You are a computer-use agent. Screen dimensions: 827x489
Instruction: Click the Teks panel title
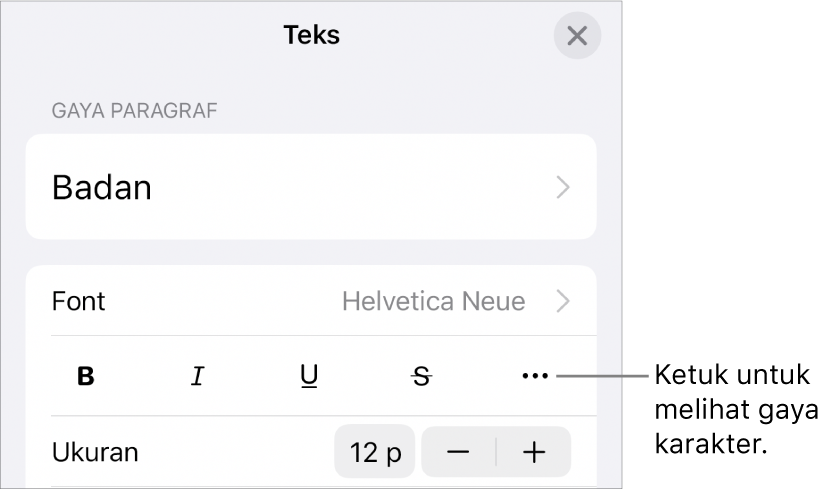tap(311, 35)
